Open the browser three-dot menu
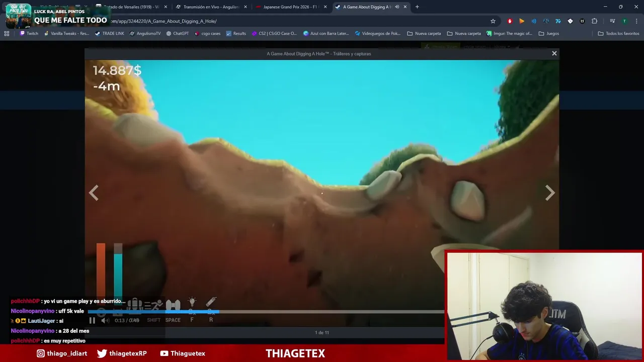The height and width of the screenshot is (362, 644). tap(636, 21)
